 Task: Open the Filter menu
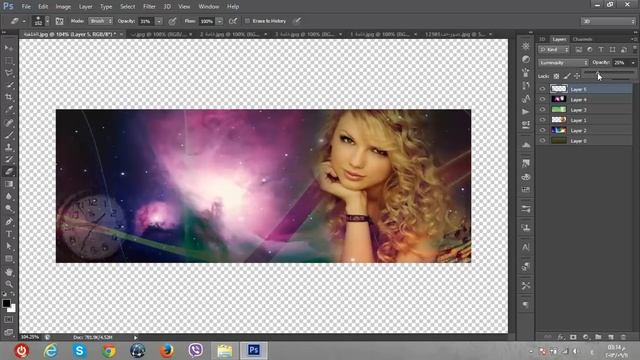click(149, 7)
